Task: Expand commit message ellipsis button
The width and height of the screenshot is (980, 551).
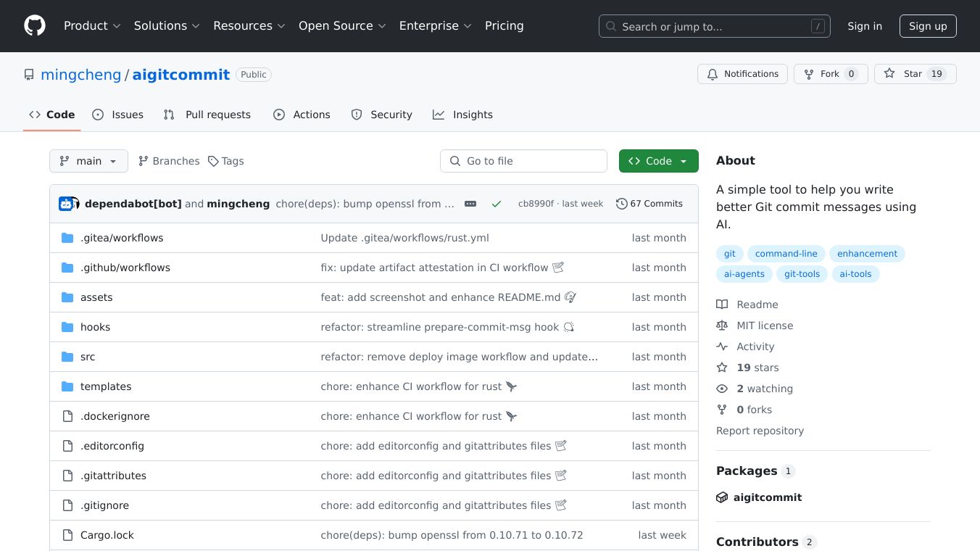Action: pos(470,204)
